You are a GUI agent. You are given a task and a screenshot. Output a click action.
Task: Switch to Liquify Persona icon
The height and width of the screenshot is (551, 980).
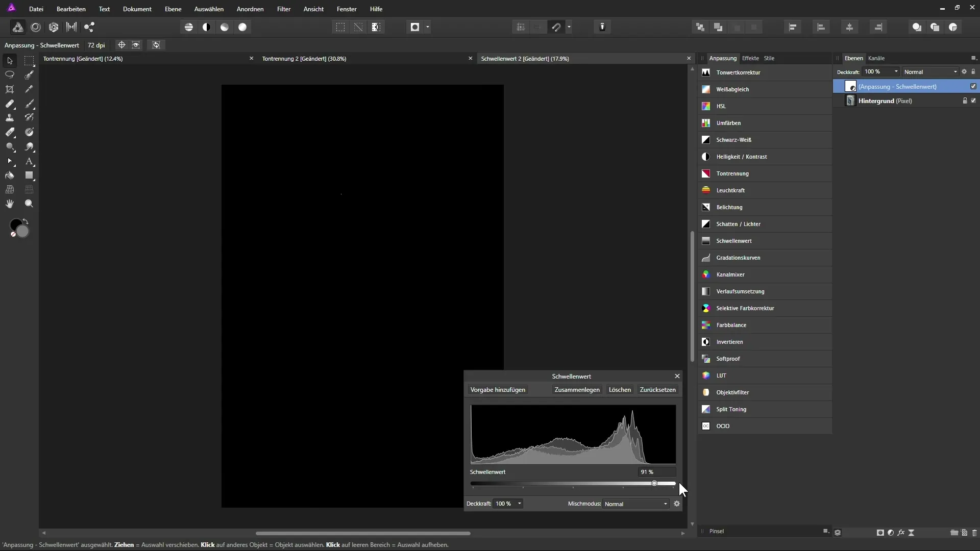click(36, 27)
